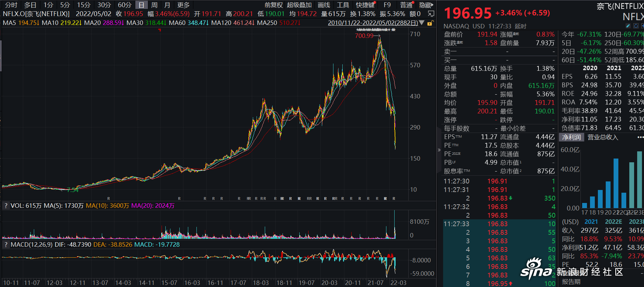Click the 总市值 875亿 last row value
Screen dimensions: 644x287
point(546,171)
